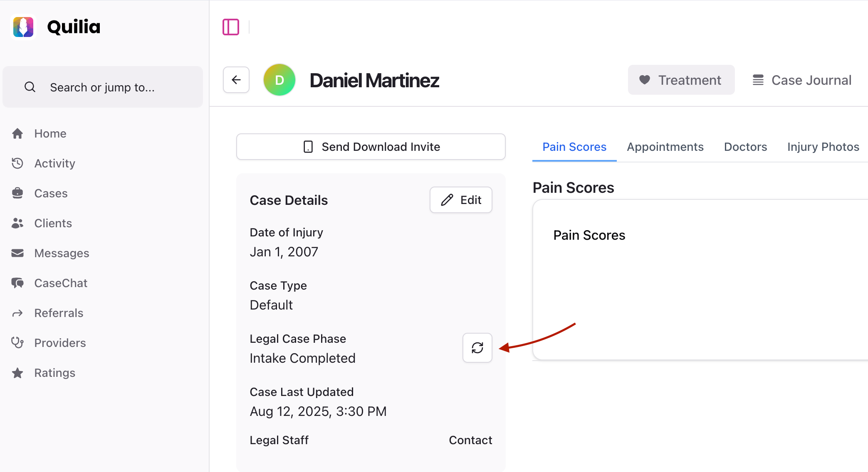The image size is (868, 472).
Task: Open the Injury Photos tab
Action: coord(823,147)
